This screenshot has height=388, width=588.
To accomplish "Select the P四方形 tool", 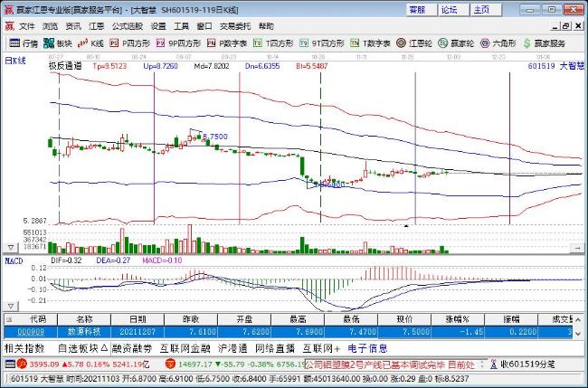I will tap(129, 43).
